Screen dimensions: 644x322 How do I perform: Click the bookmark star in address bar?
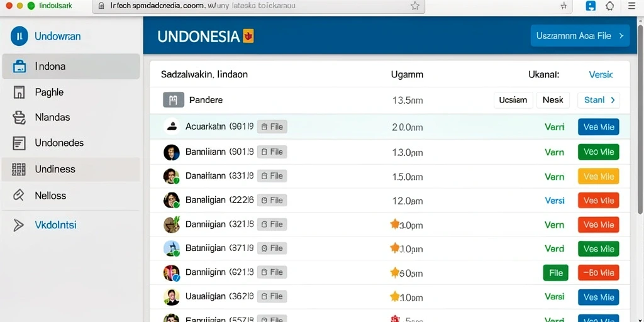pos(415,6)
